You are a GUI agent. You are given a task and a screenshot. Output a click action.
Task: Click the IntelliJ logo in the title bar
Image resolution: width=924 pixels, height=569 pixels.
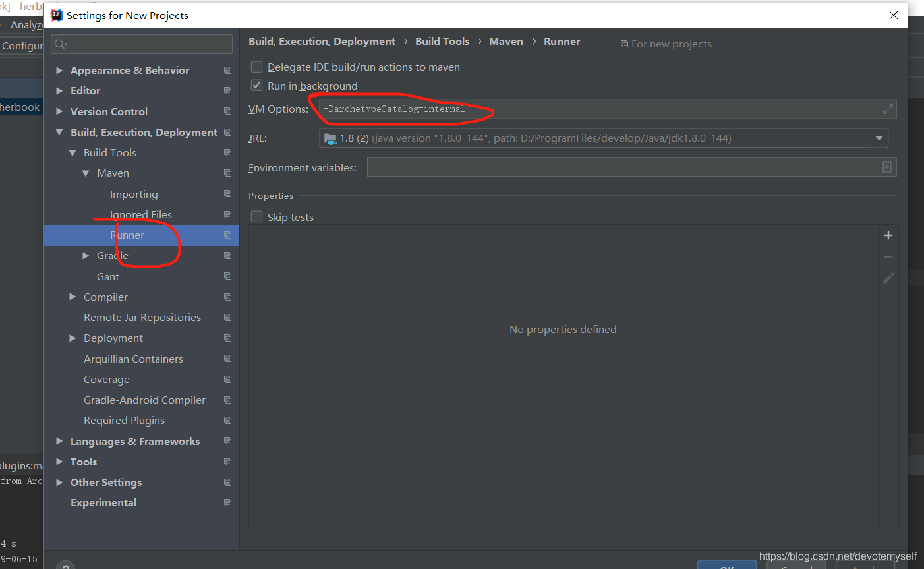pyautogui.click(x=57, y=15)
